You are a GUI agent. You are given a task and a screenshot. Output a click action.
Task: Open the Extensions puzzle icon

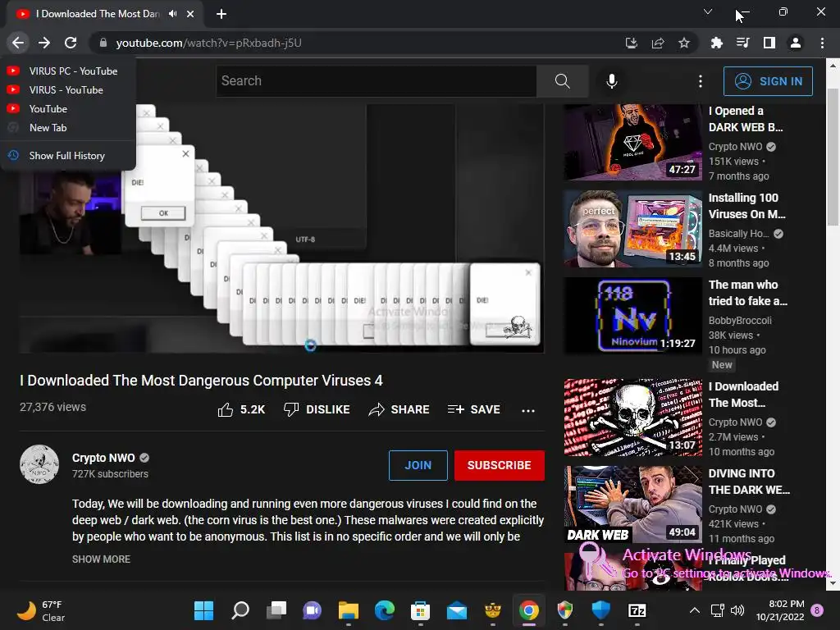click(x=716, y=43)
